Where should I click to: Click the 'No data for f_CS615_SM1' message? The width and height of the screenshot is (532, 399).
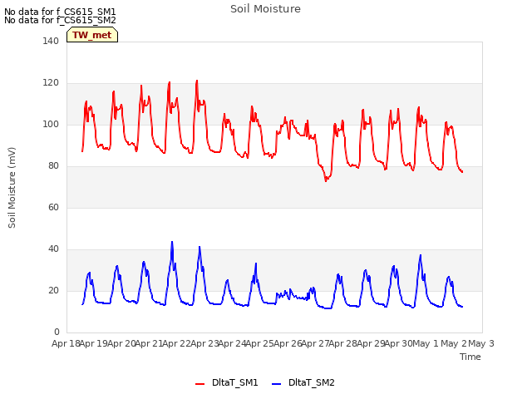click(60, 12)
